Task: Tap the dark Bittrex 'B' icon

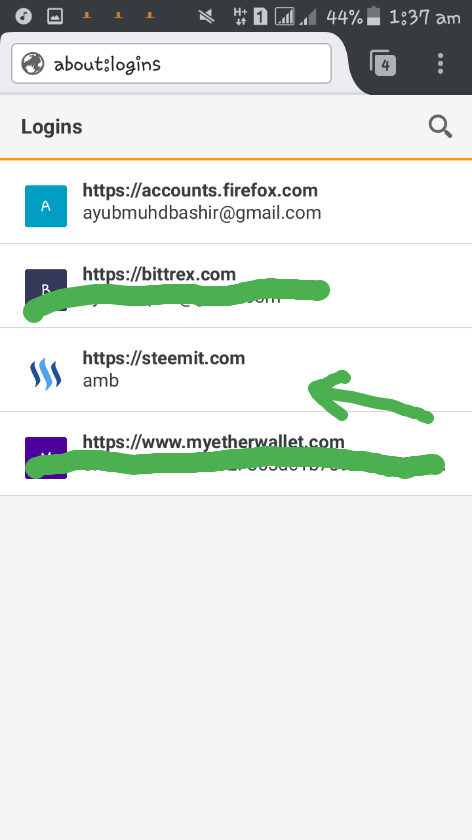Action: (46, 290)
